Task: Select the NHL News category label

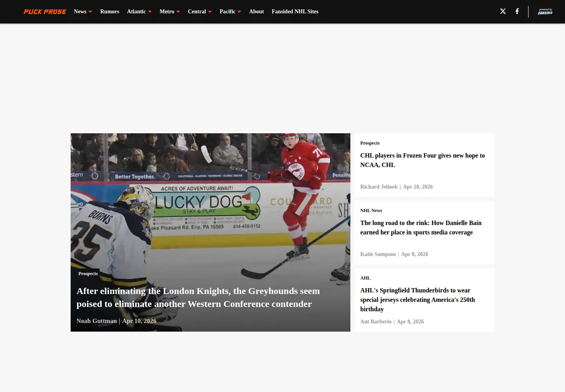Action: 371,211
